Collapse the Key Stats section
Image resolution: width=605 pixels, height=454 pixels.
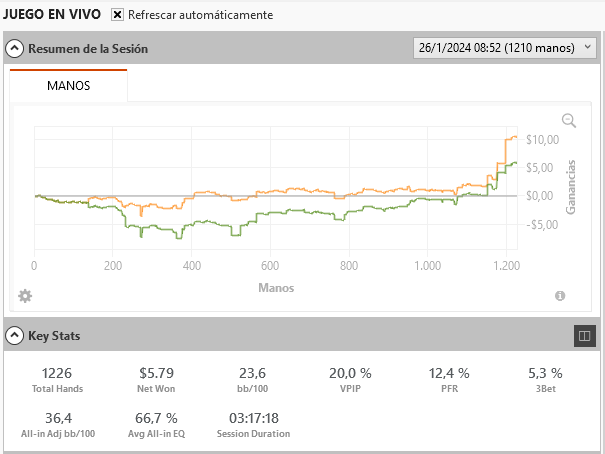(x=14, y=336)
